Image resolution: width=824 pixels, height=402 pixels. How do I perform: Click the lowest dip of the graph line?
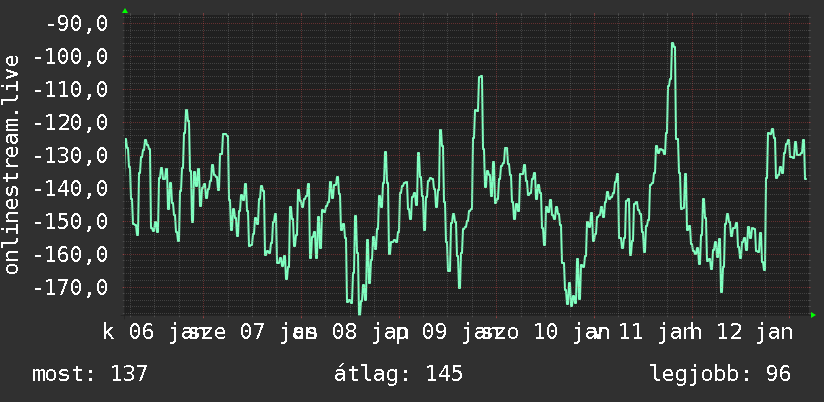click(360, 313)
